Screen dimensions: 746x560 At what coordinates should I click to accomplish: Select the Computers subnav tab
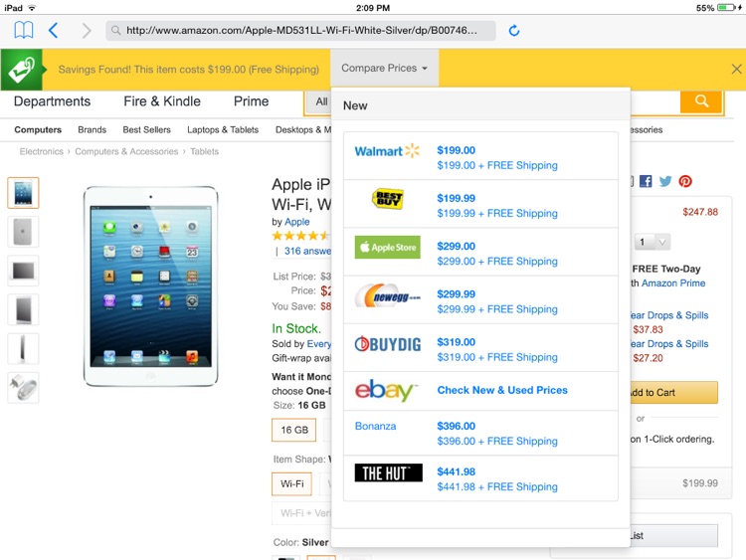[x=38, y=130]
